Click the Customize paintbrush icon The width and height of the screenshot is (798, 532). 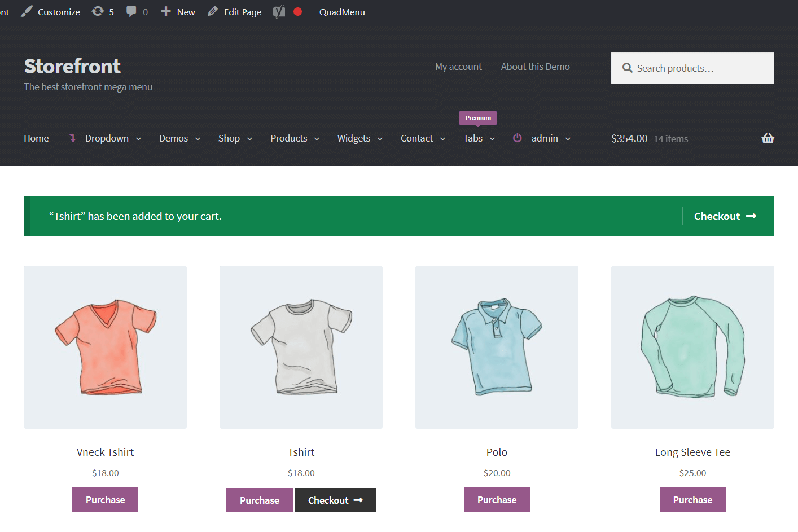pos(27,12)
